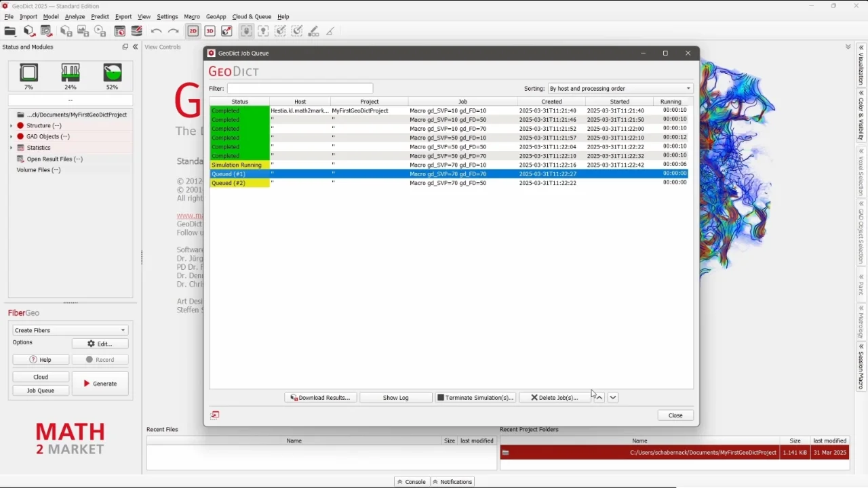Sort jobs by Running column header
This screenshot has height=488, width=868.
[671, 102]
